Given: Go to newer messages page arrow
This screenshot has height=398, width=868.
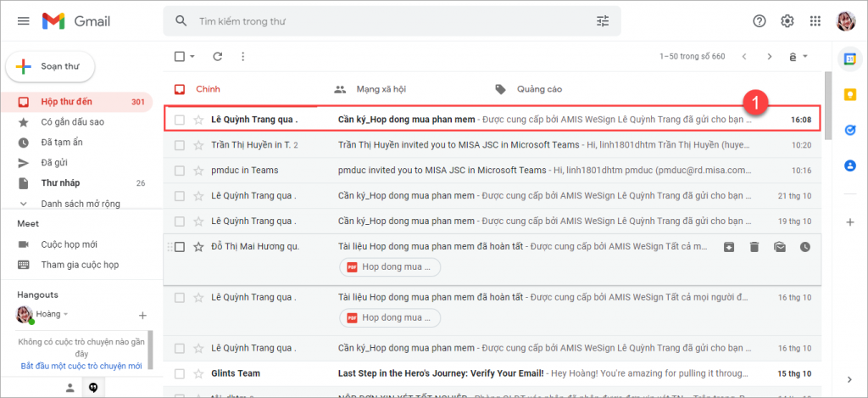Looking at the screenshot, I should point(744,57).
